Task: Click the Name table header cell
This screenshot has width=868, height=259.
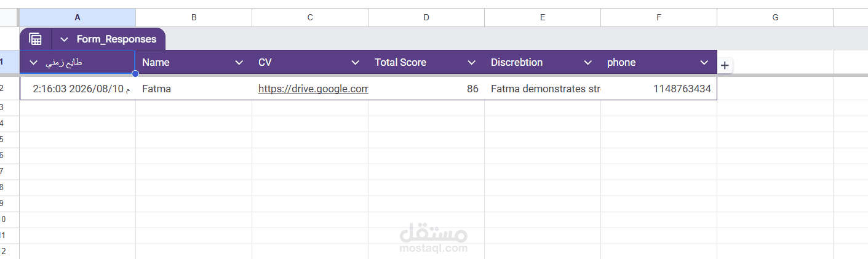Action: (x=194, y=63)
